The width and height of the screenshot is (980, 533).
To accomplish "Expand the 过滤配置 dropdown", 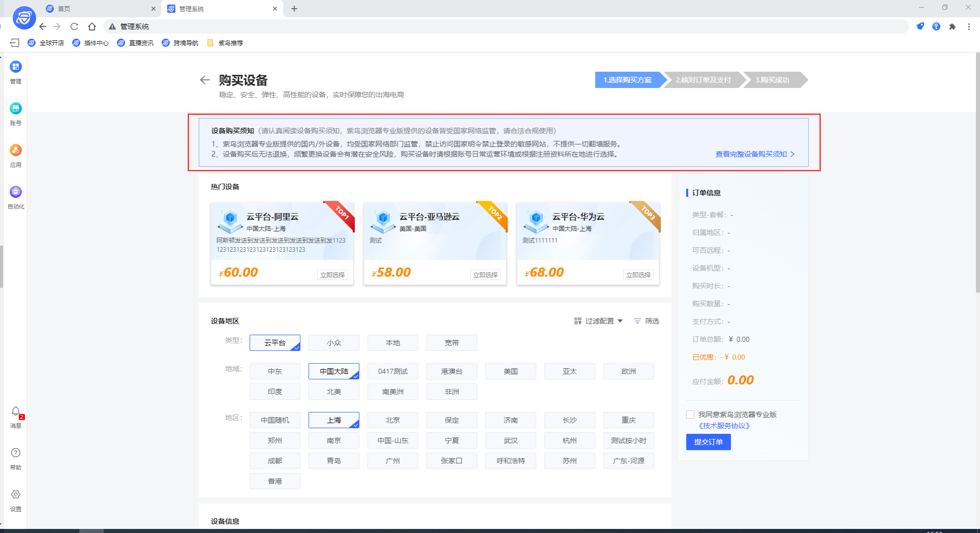I will [600, 321].
